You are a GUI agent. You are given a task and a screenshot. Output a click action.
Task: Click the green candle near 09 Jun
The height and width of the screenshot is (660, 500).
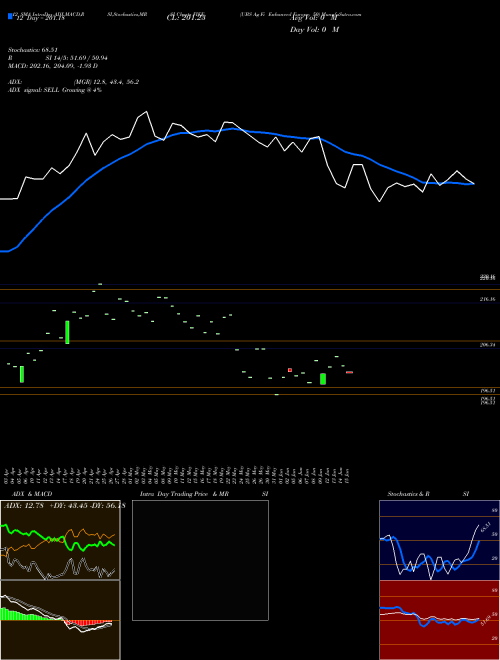pos(323,379)
